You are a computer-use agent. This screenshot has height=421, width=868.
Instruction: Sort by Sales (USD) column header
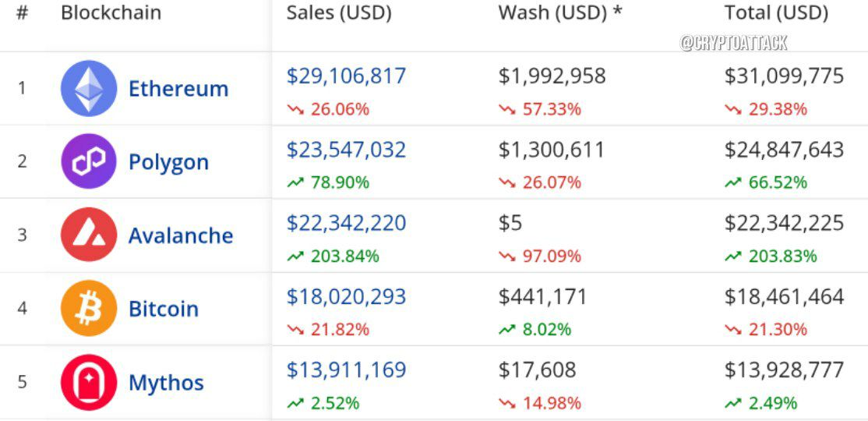pos(339,13)
